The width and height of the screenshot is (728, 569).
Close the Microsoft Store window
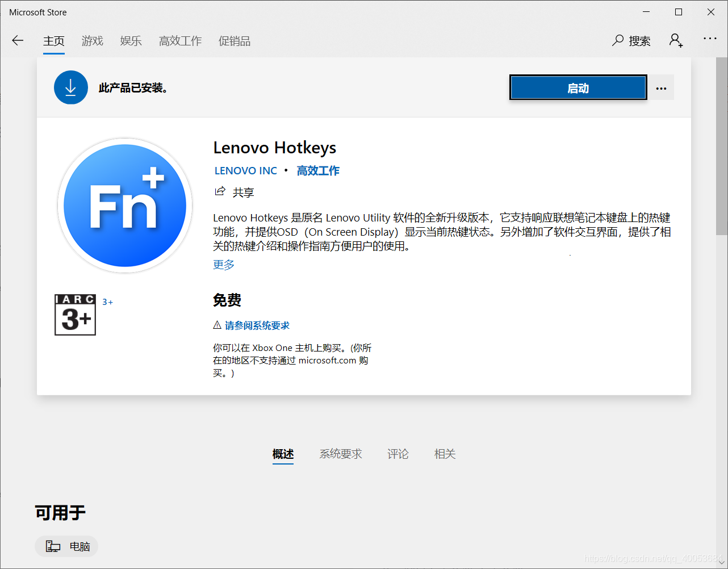711,12
